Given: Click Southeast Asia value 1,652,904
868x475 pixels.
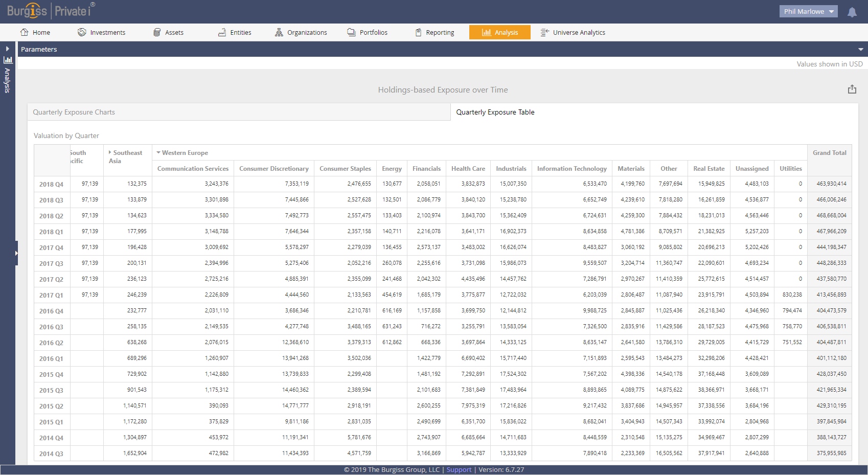Looking at the screenshot, I should (135, 453).
